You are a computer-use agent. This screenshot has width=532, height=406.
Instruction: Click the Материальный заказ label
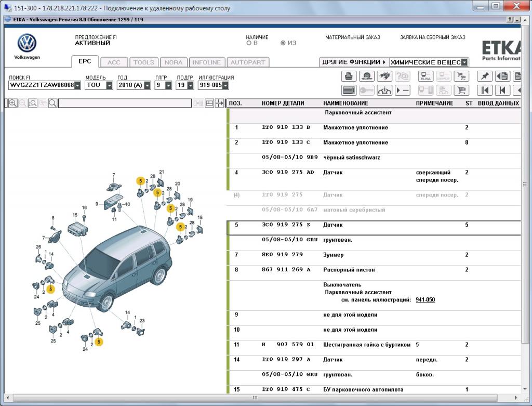pyautogui.click(x=353, y=37)
